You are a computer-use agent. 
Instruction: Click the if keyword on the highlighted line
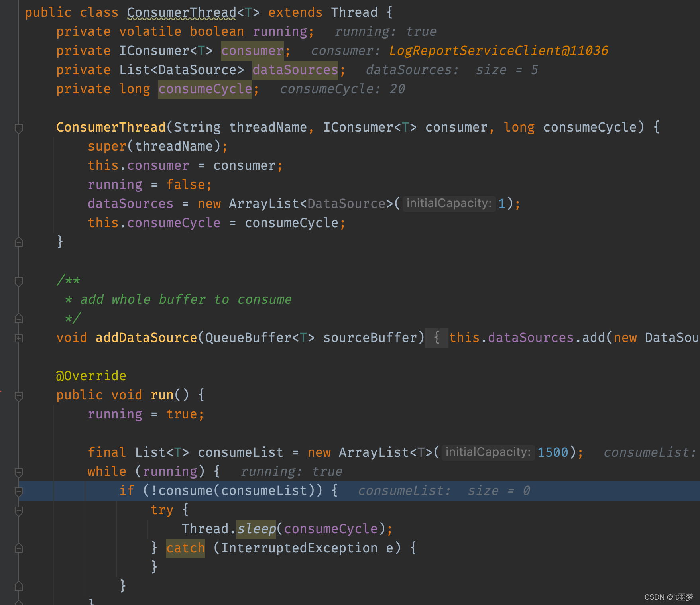127,491
